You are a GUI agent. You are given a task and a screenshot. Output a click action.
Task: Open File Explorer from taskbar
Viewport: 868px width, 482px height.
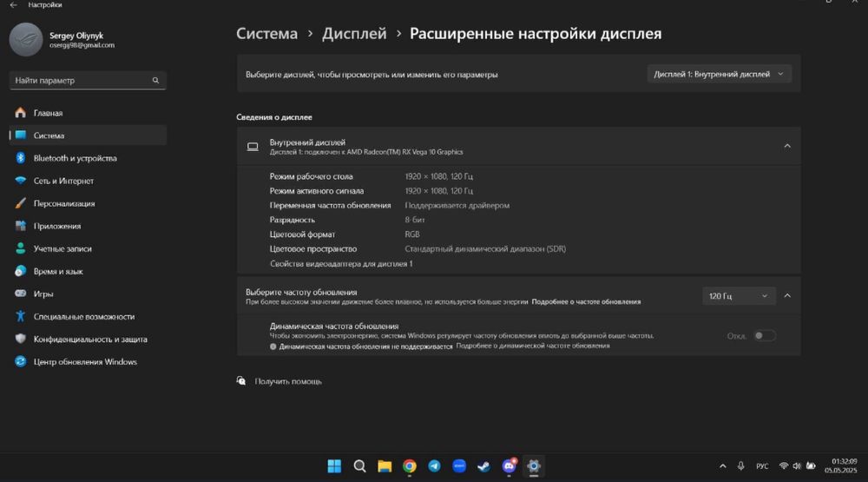coord(385,466)
